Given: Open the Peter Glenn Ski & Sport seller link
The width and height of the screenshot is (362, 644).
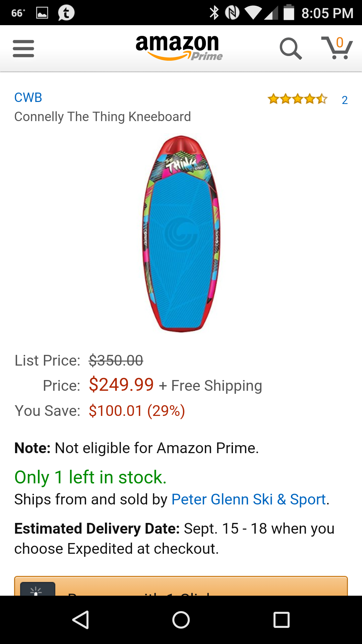Looking at the screenshot, I should 249,499.
